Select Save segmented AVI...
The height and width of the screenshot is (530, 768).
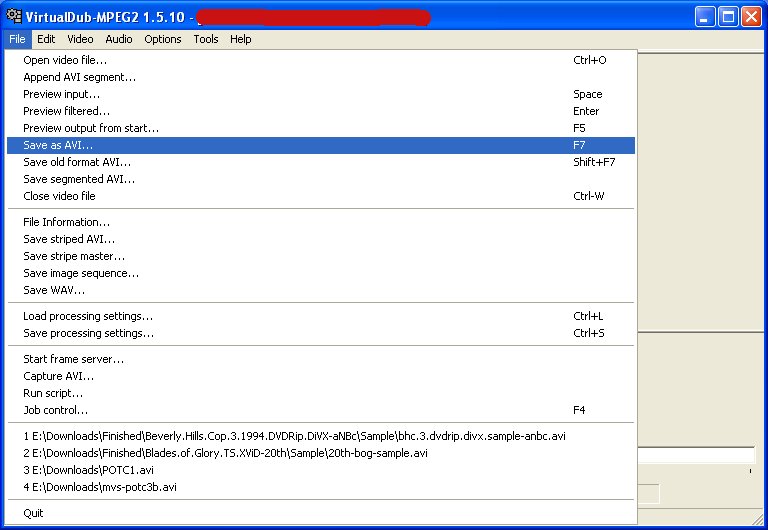[x=321, y=179]
